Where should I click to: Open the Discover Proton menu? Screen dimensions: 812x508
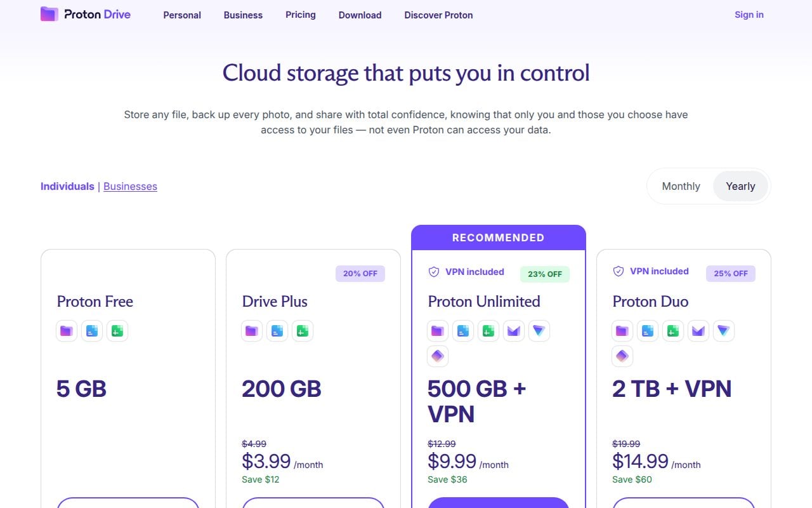point(438,15)
